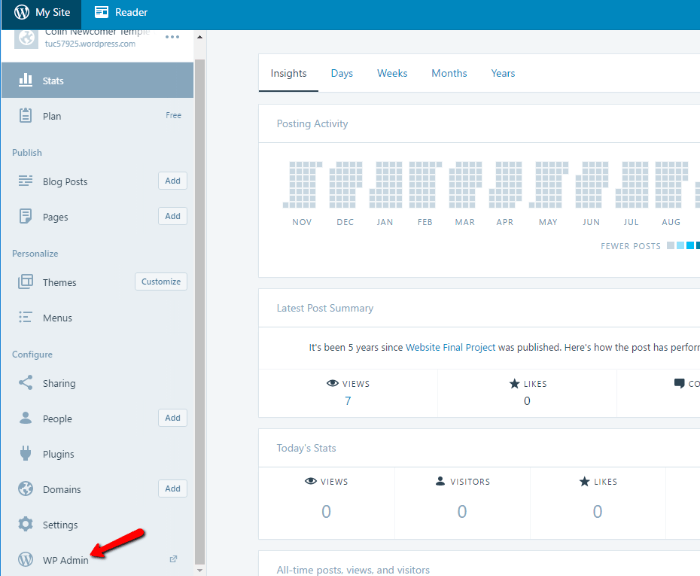Click eye icon in Latest Post Summary views

click(x=333, y=383)
